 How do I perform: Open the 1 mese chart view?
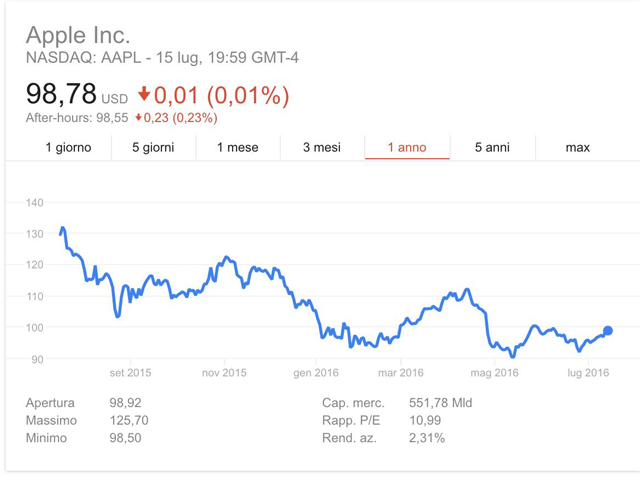[238, 147]
